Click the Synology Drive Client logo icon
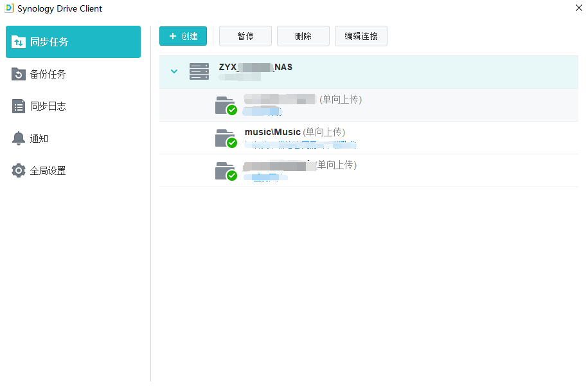 coord(10,8)
